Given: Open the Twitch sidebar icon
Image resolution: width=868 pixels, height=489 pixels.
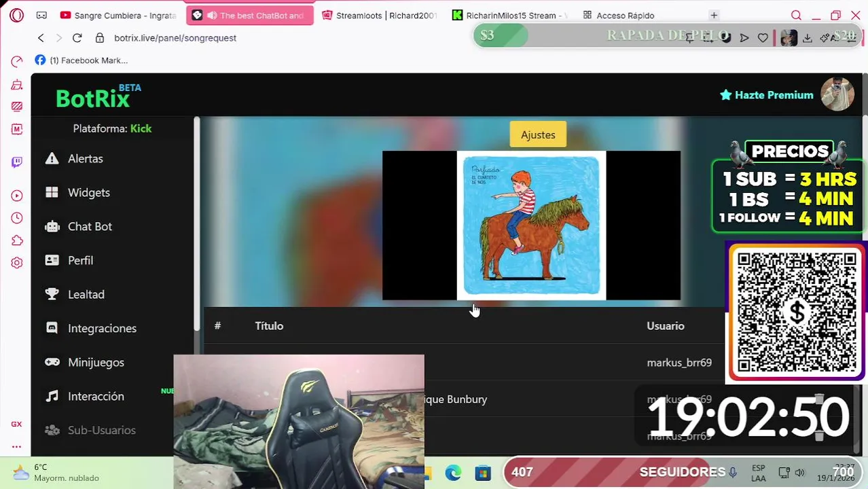Looking at the screenshot, I should [17, 162].
